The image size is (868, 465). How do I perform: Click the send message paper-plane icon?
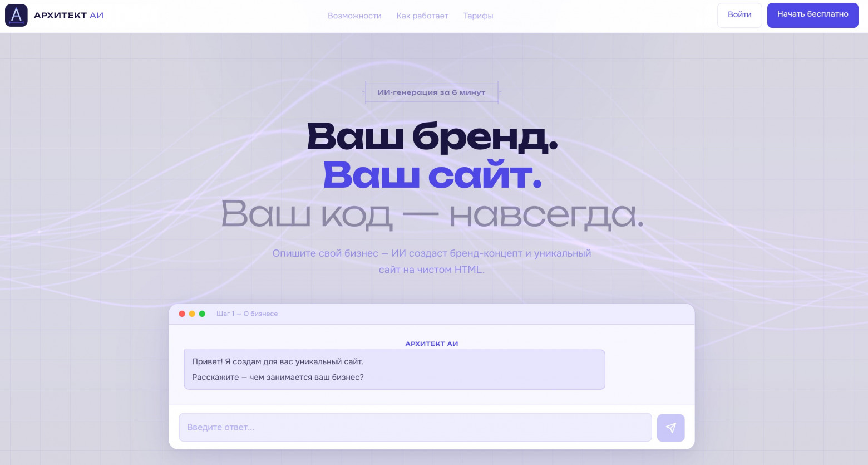point(670,428)
